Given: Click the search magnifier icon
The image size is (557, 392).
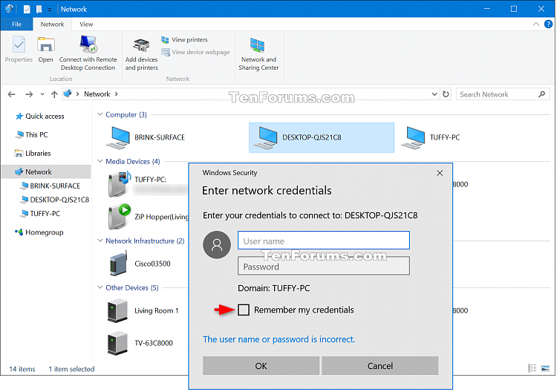Looking at the screenshot, I should [x=541, y=94].
